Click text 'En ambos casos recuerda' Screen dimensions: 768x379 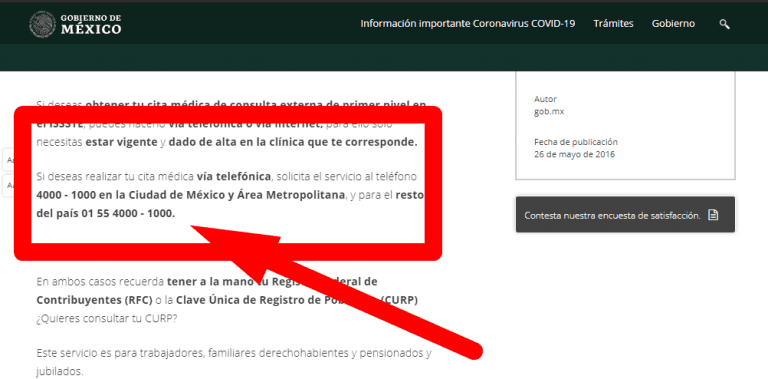[100, 282]
